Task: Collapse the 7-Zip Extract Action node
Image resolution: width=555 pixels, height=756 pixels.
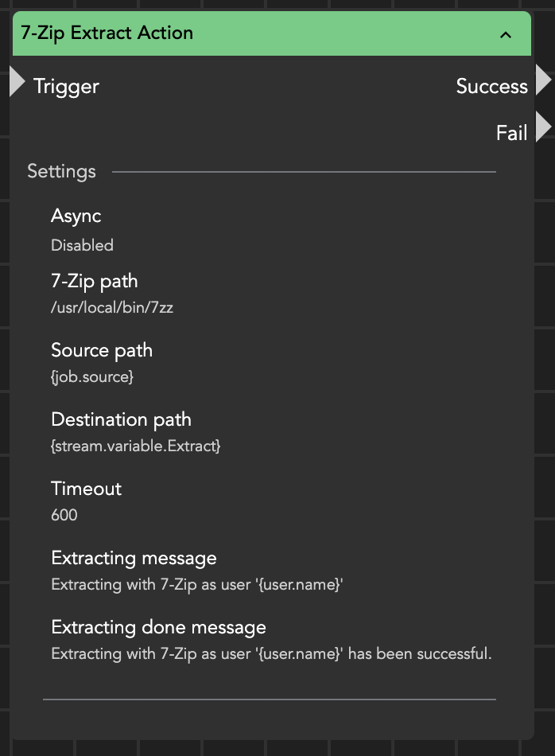Action: coord(505,34)
